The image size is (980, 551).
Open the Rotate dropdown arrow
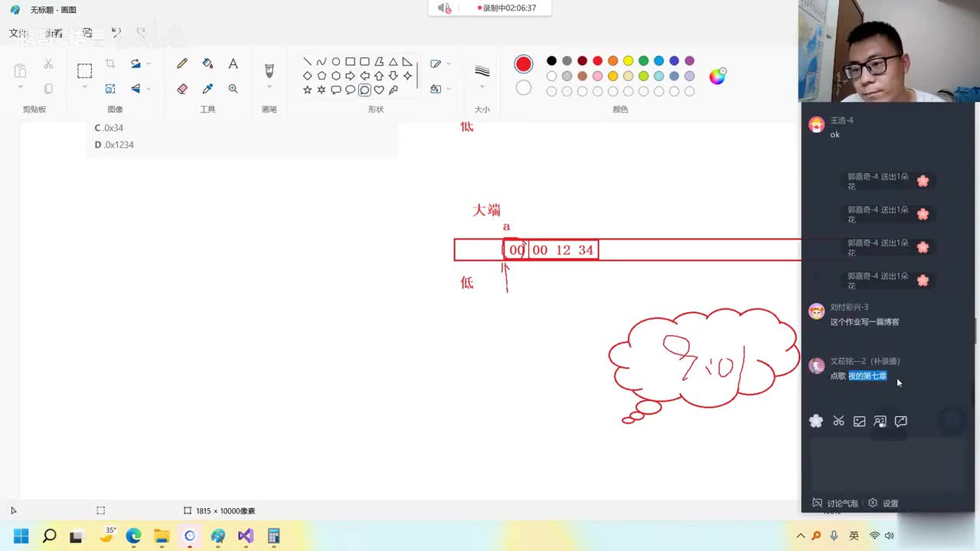coord(149,64)
